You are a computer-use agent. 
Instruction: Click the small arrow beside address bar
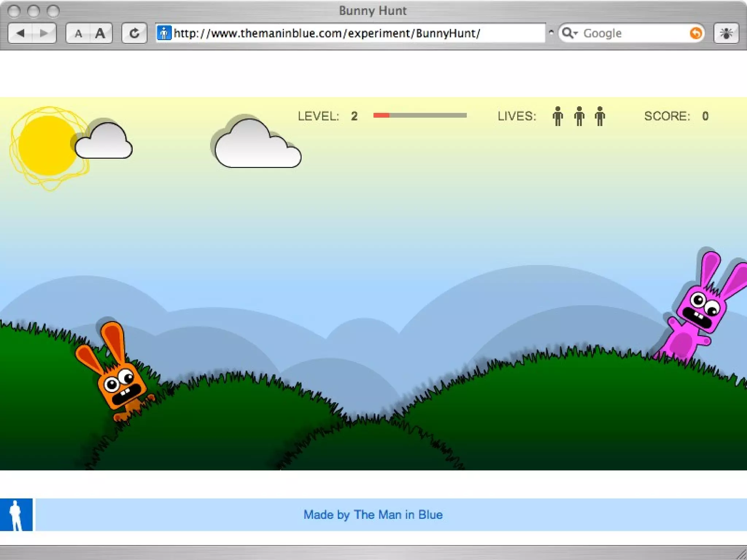click(551, 32)
